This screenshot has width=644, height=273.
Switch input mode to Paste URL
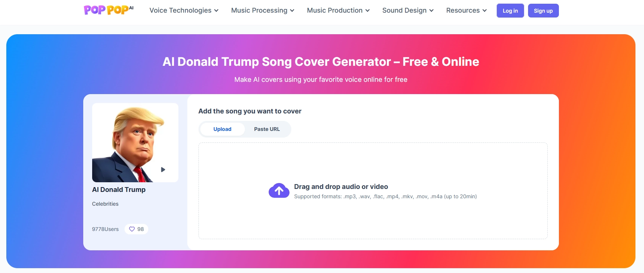[267, 129]
